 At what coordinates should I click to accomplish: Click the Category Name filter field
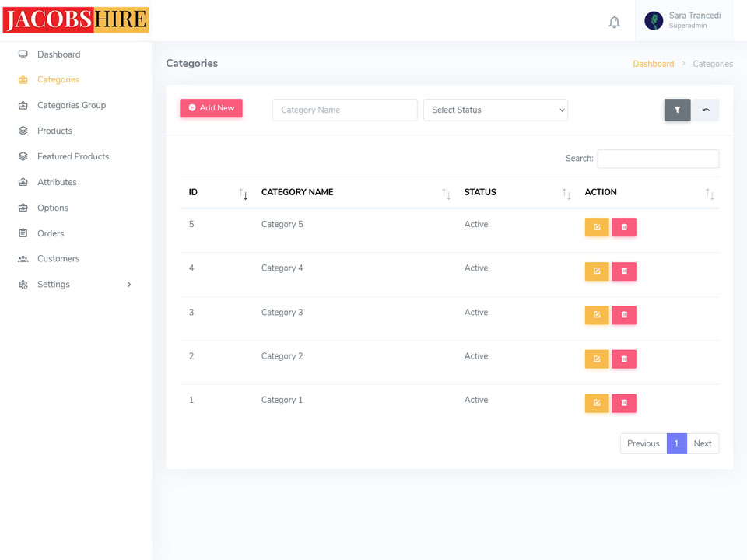point(345,110)
